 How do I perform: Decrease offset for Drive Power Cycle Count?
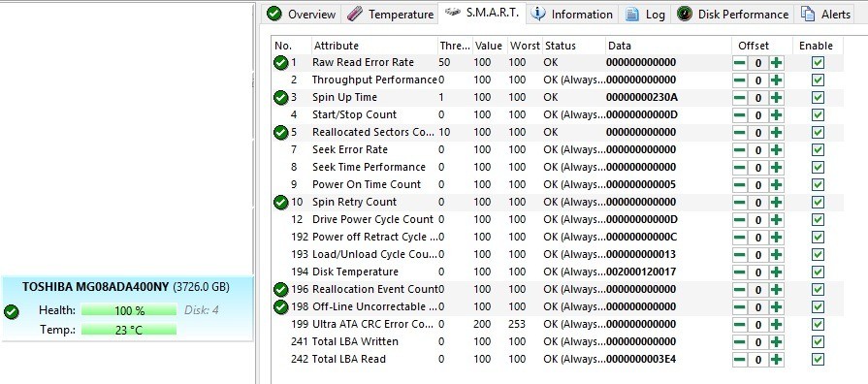[740, 220]
